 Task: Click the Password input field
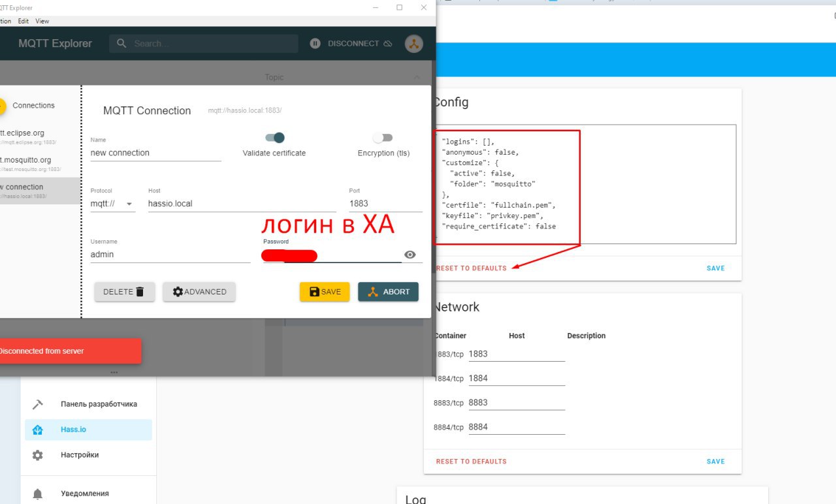[332, 255]
